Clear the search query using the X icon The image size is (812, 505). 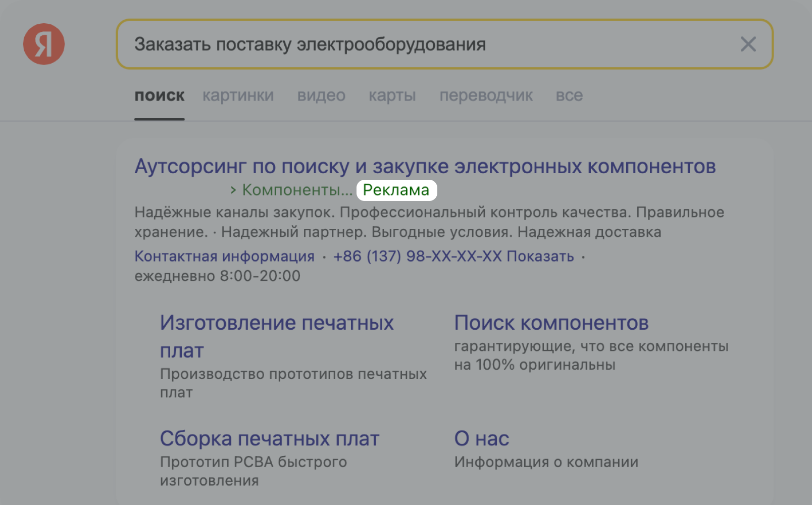click(748, 44)
